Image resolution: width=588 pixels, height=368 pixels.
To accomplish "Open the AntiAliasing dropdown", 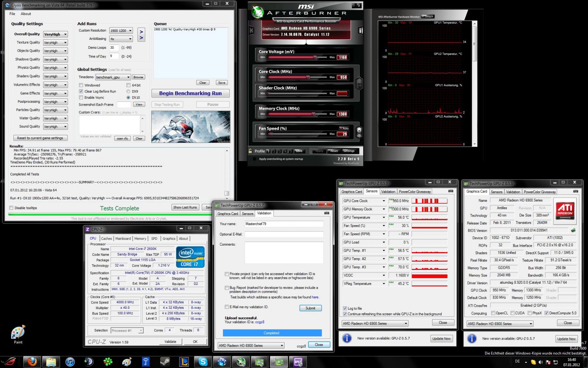I will 121,39.
